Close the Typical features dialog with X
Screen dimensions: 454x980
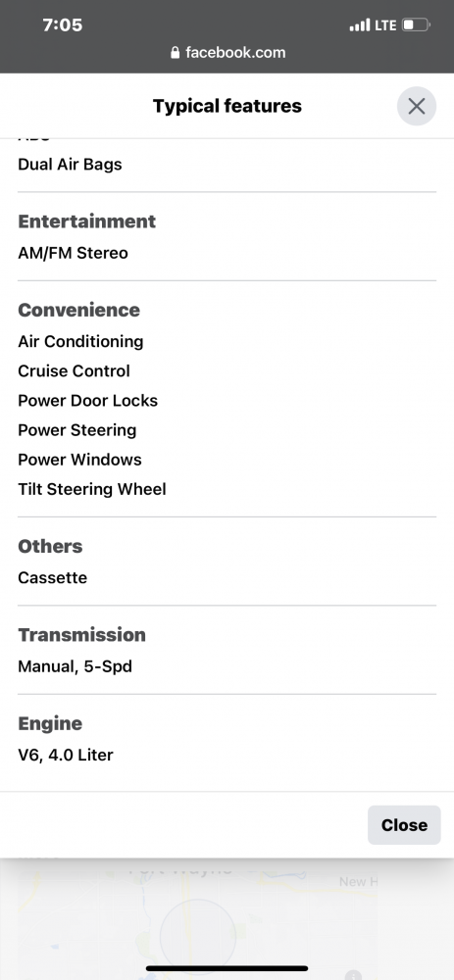coord(417,106)
